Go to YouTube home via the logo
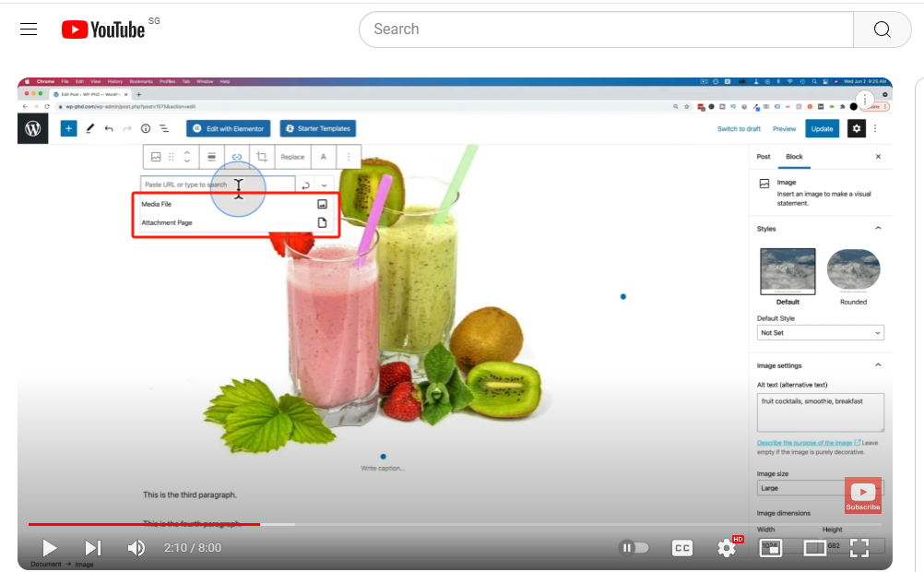924x572 pixels. pyautogui.click(x=103, y=30)
